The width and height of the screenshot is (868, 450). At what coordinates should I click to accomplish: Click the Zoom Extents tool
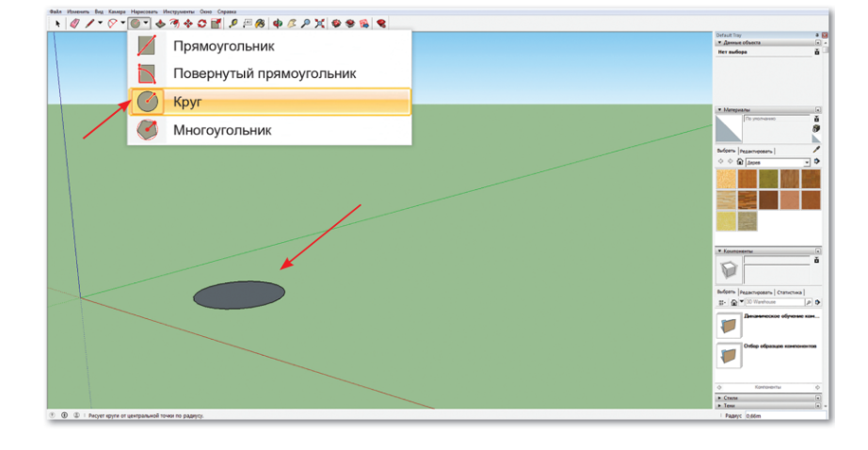(319, 24)
